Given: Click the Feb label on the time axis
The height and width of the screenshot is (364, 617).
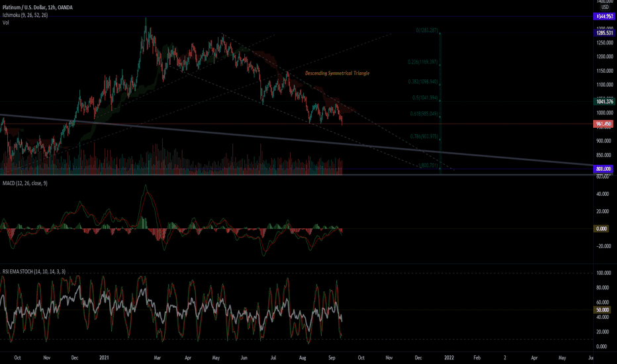Looking at the screenshot, I should pos(477,358).
